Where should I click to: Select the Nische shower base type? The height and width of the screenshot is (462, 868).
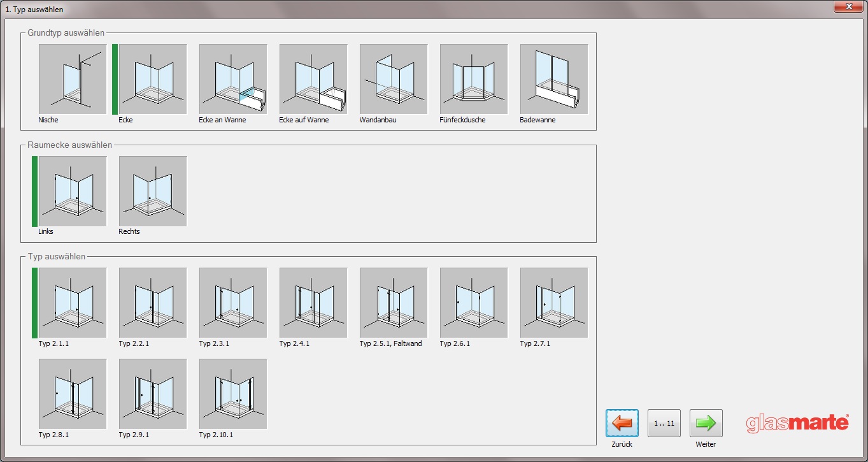point(73,79)
